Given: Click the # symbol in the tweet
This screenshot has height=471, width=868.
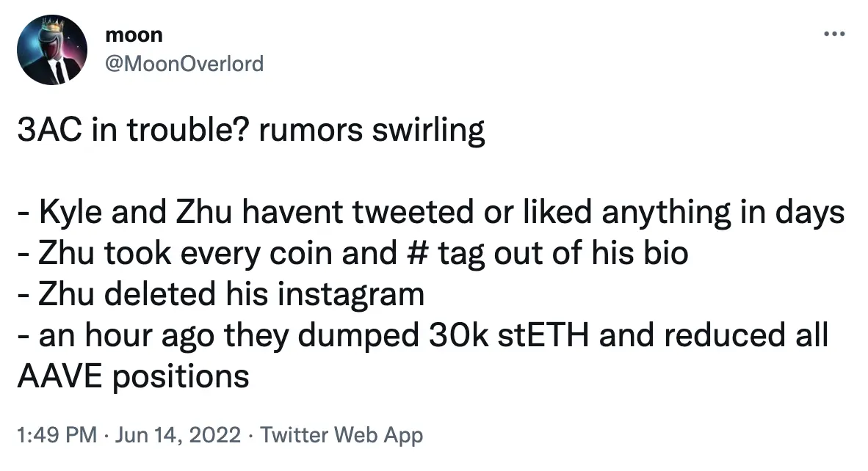Looking at the screenshot, I should [417, 253].
